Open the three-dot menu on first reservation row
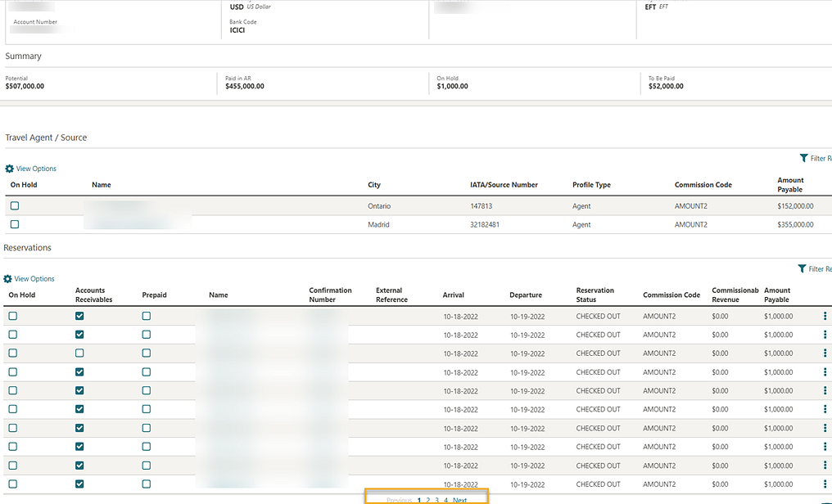This screenshot has width=832, height=504. pyautogui.click(x=825, y=316)
